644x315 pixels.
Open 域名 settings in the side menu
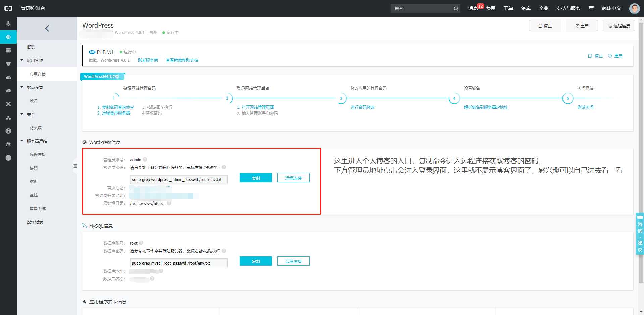(47, 101)
